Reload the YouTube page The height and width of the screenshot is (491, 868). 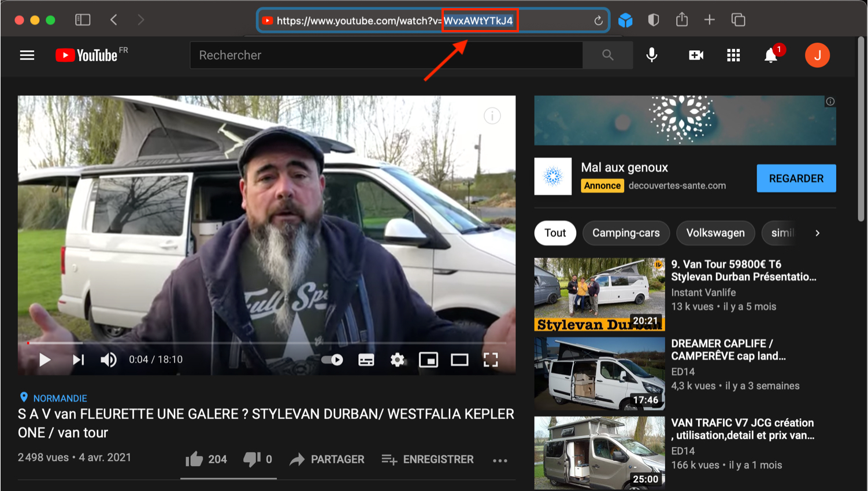pos(598,21)
